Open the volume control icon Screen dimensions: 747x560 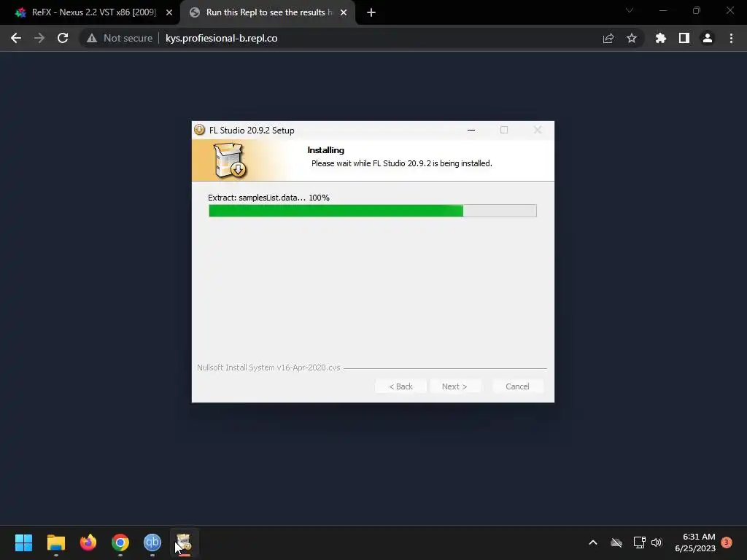tap(657, 542)
